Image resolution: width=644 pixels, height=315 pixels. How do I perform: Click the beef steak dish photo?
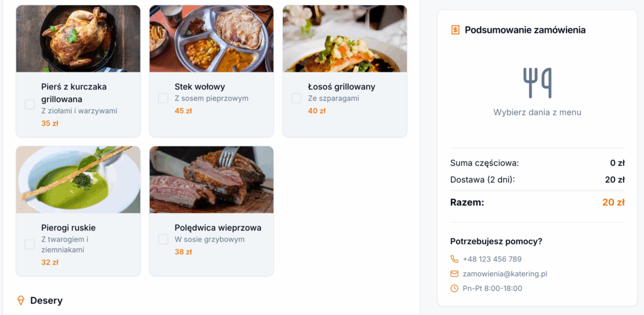[x=211, y=39]
